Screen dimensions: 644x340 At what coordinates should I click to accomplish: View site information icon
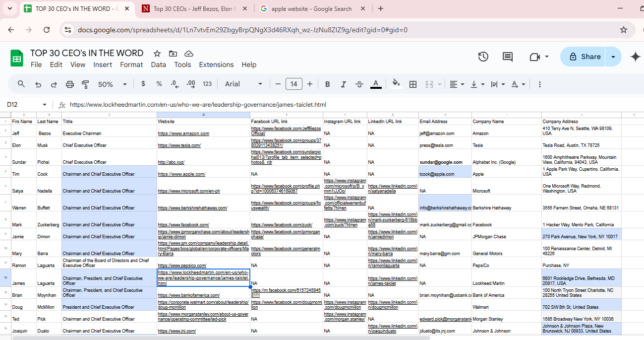68,30
